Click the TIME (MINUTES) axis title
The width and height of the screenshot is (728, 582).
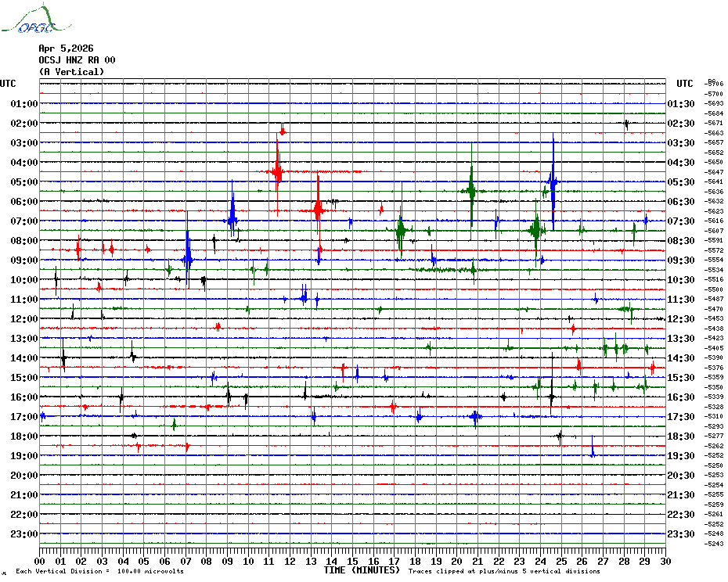click(x=361, y=570)
